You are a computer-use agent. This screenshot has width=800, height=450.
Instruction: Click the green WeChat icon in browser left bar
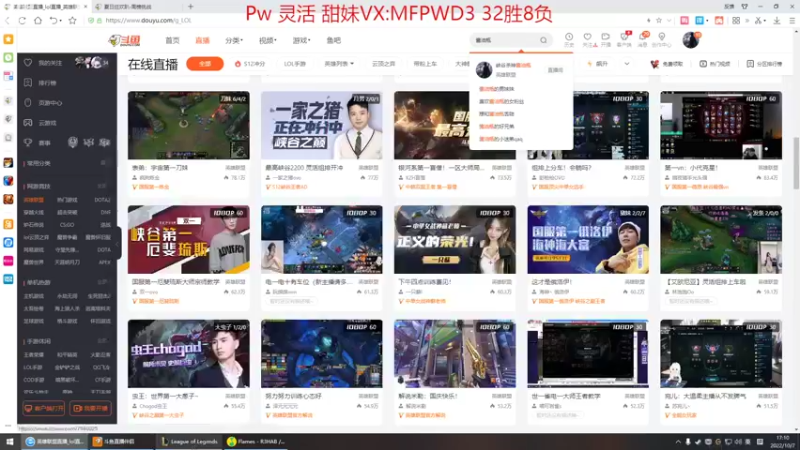coord(8,58)
